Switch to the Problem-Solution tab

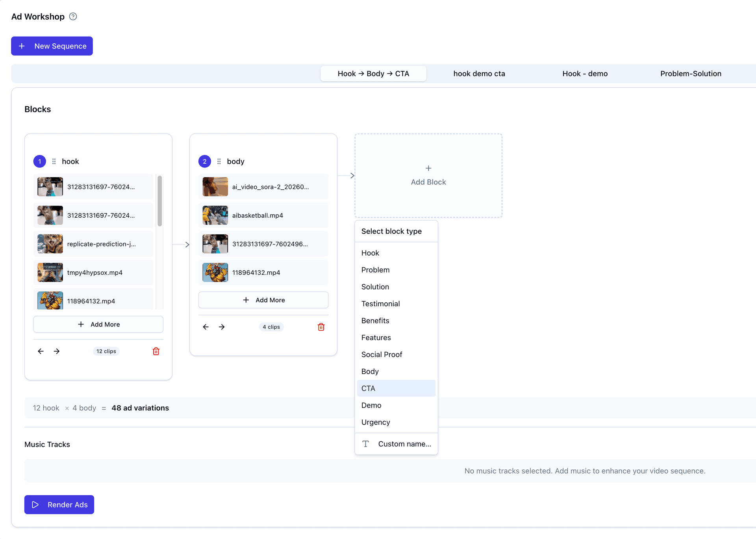click(x=691, y=74)
